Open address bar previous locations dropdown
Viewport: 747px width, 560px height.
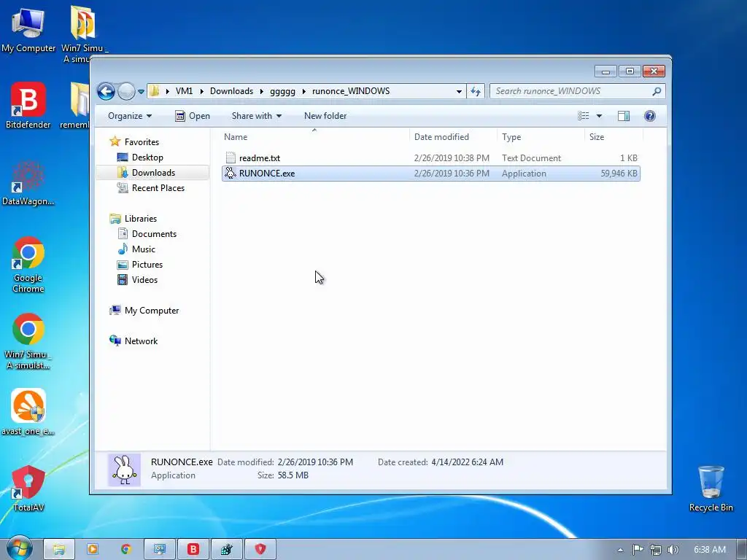[x=459, y=91]
